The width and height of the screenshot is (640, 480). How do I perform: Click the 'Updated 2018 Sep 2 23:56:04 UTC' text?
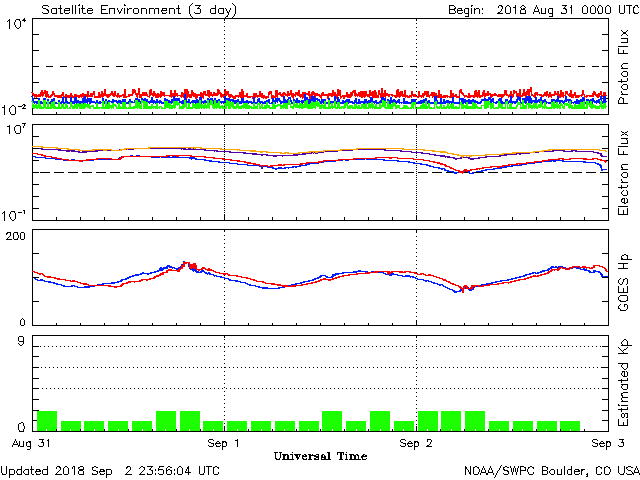110,471
